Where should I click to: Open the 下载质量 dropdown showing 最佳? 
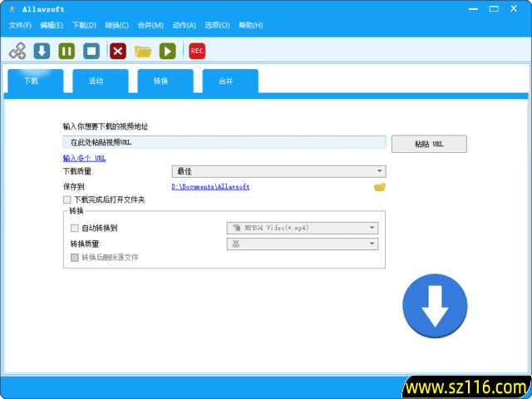click(x=279, y=172)
